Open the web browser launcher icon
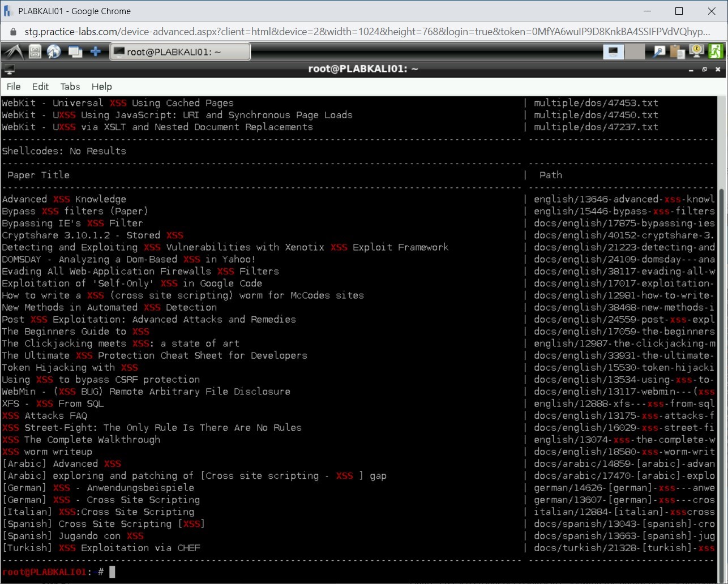This screenshot has width=728, height=584. (54, 52)
